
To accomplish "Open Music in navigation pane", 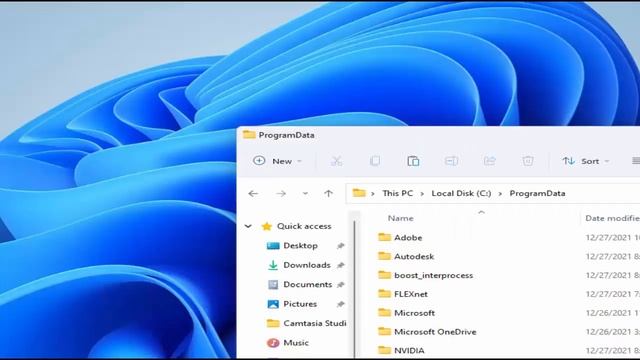I will pos(296,343).
